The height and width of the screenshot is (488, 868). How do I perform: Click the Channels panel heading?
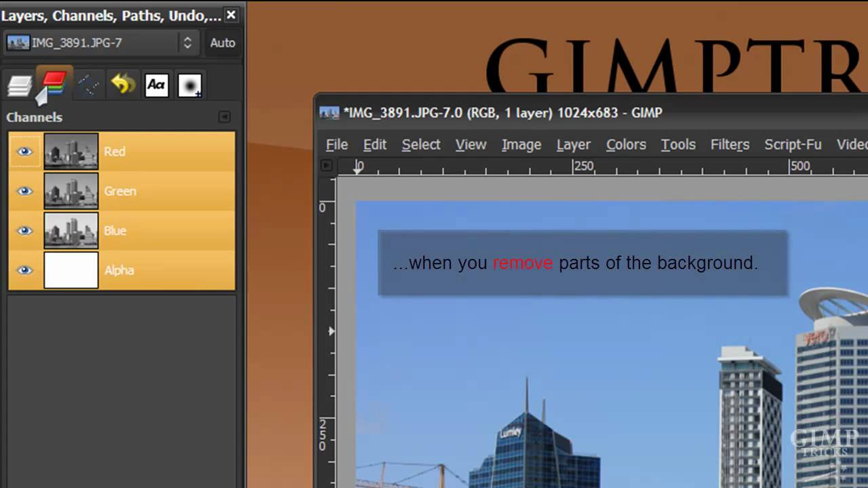click(34, 117)
